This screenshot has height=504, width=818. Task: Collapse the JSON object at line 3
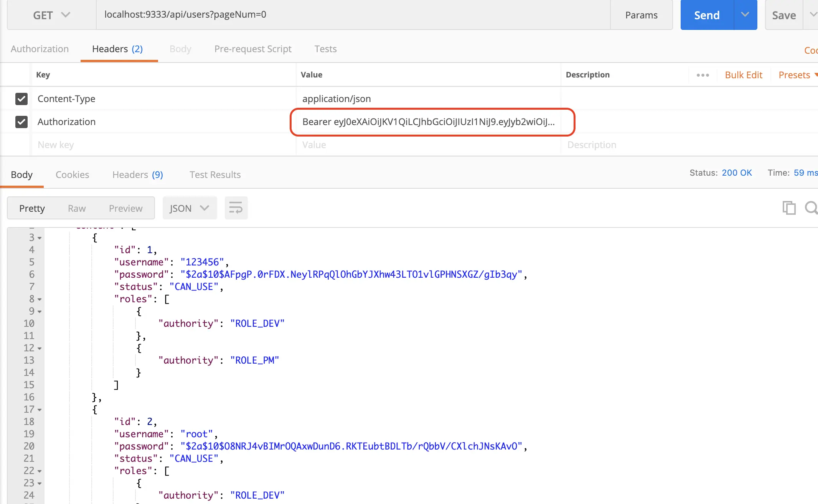[39, 237]
